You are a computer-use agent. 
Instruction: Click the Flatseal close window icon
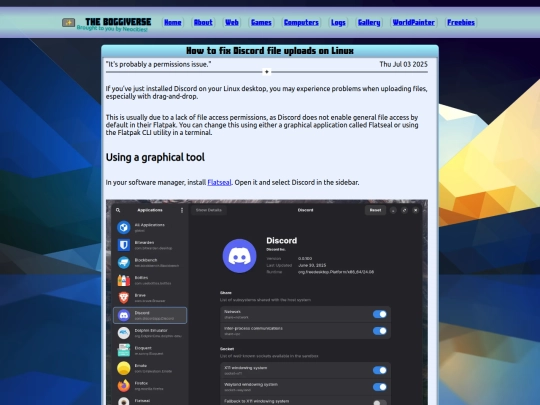(x=416, y=210)
